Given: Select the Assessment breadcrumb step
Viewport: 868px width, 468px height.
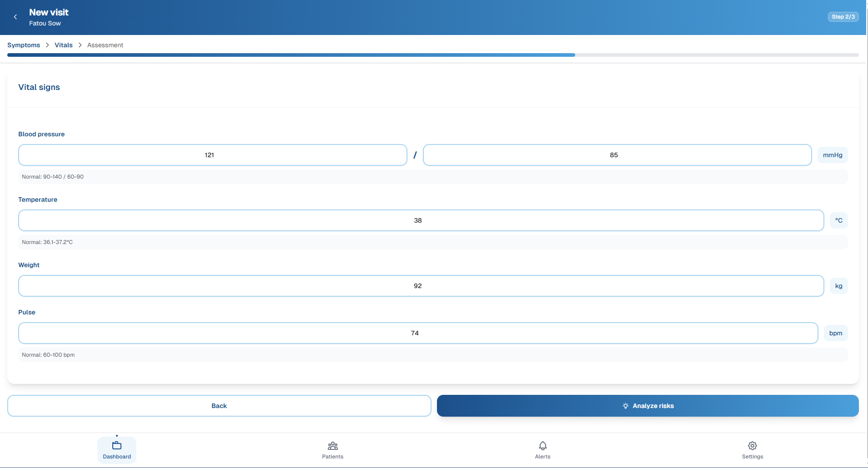Looking at the screenshot, I should click(x=105, y=45).
